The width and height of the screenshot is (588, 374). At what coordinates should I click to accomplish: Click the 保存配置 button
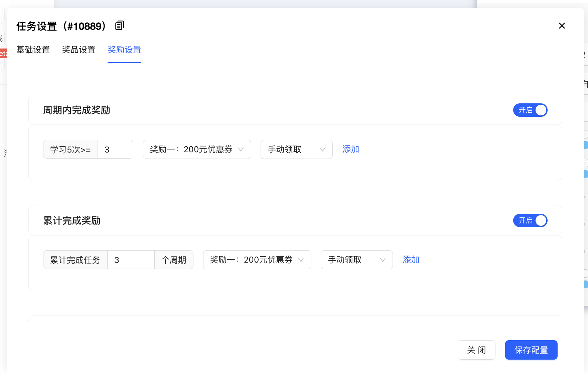531,350
